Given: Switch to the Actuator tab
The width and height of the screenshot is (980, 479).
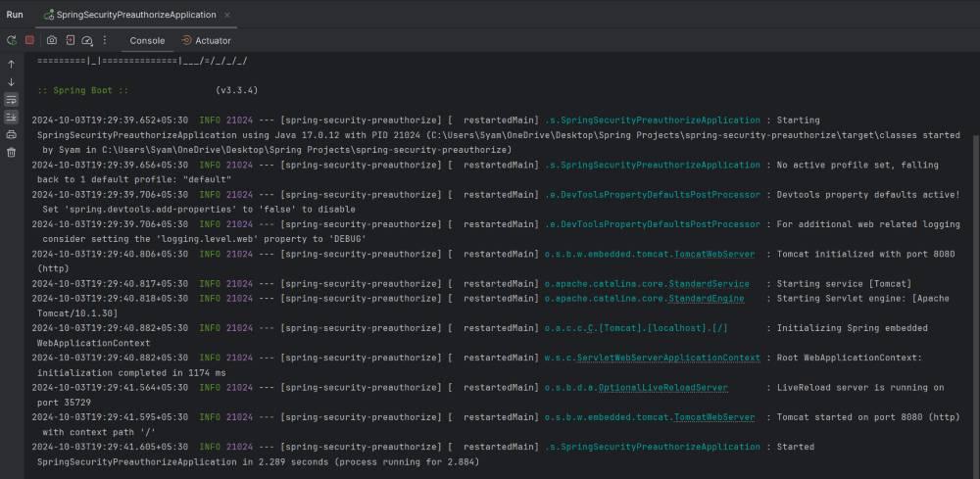Looking at the screenshot, I should point(206,40).
